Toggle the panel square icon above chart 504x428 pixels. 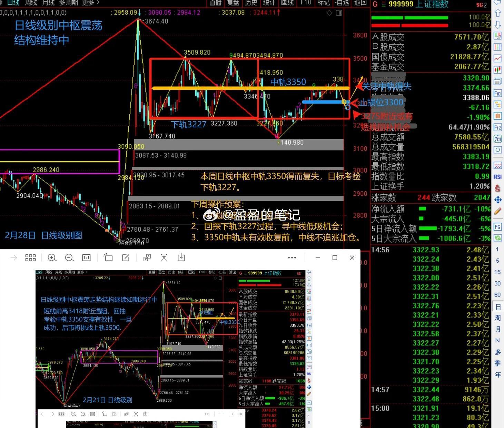(x=339, y=13)
